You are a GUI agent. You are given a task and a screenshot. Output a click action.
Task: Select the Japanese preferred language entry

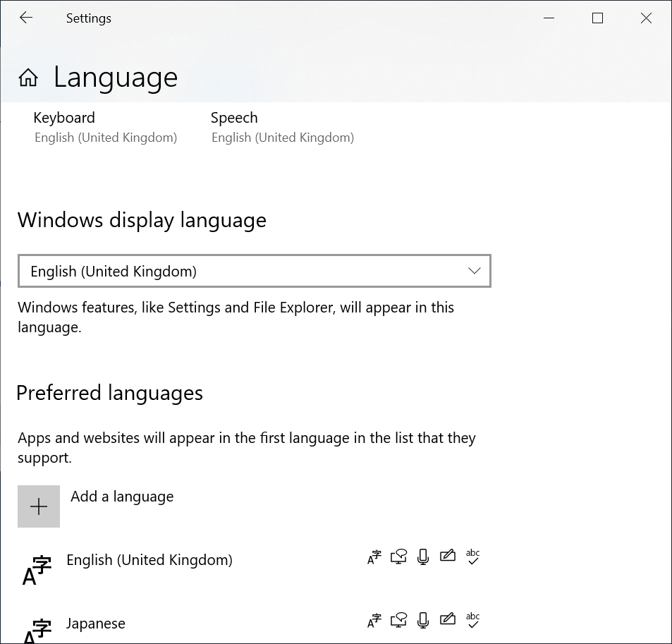pos(95,623)
